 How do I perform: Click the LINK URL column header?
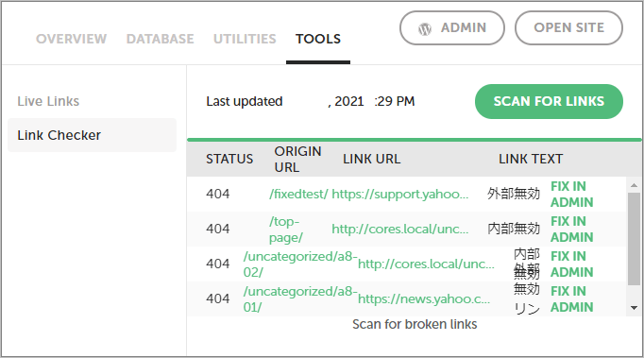coord(371,159)
